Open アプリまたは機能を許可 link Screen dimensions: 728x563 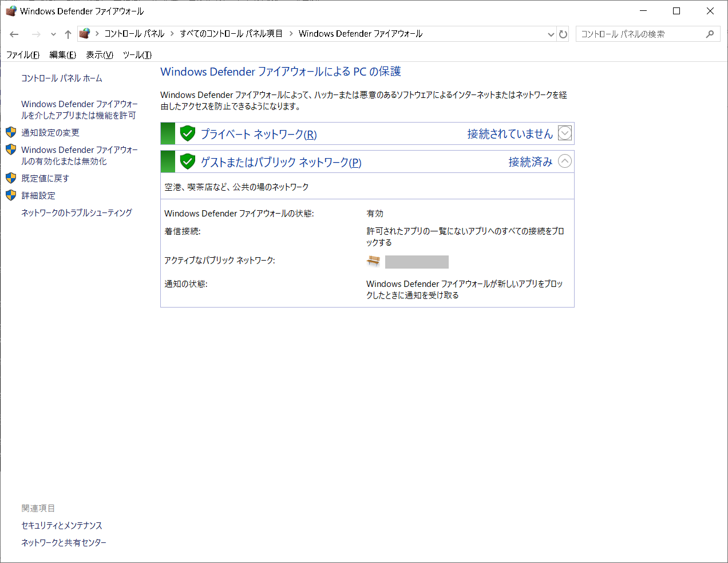tap(80, 109)
